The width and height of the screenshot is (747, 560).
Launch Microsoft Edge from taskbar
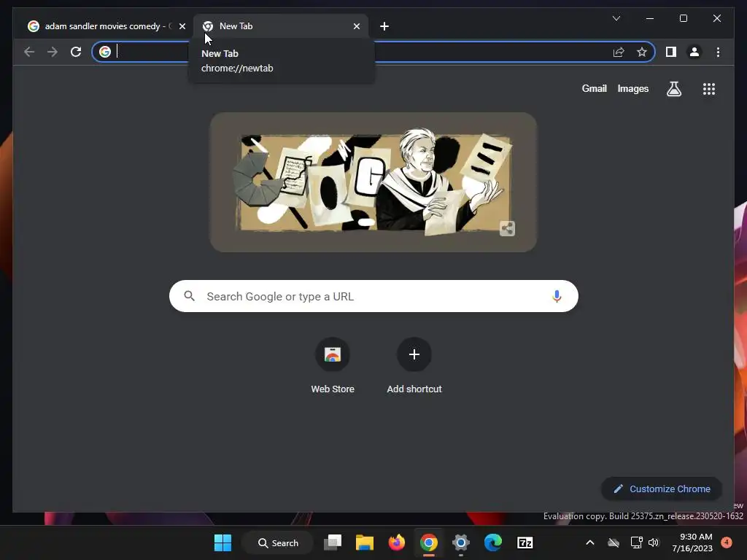(x=492, y=542)
